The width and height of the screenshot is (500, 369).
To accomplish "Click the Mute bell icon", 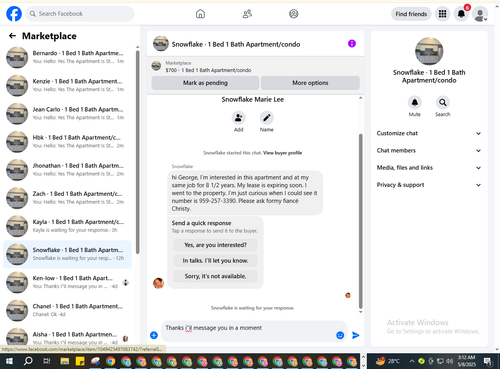I will pyautogui.click(x=415, y=103).
